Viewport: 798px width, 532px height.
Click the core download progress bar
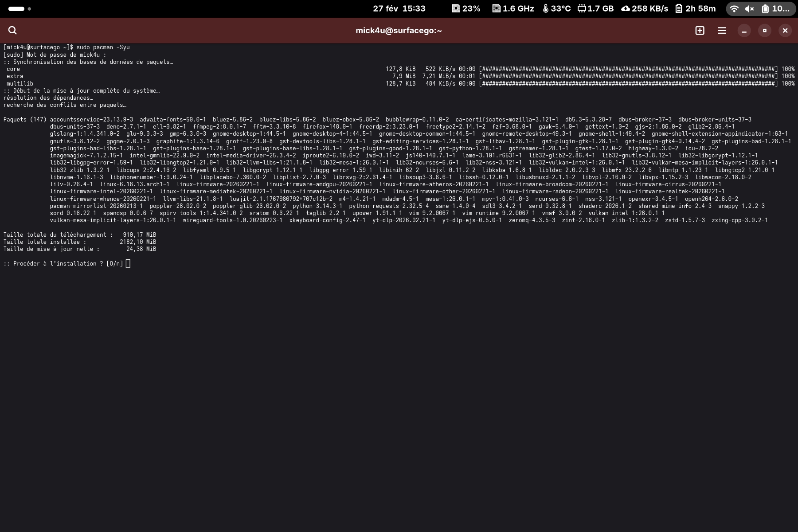tap(628, 69)
